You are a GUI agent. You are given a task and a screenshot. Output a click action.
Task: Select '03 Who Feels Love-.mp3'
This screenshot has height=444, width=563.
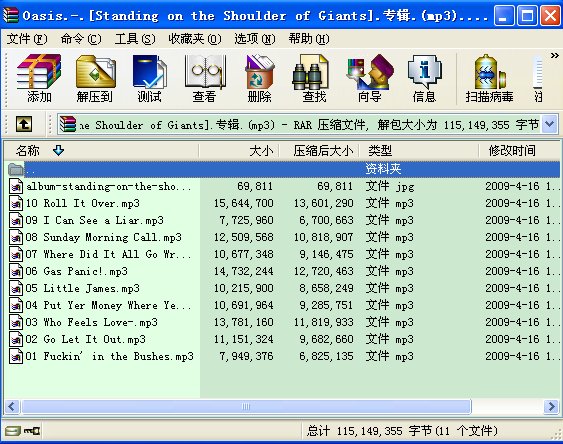pyautogui.click(x=283, y=322)
